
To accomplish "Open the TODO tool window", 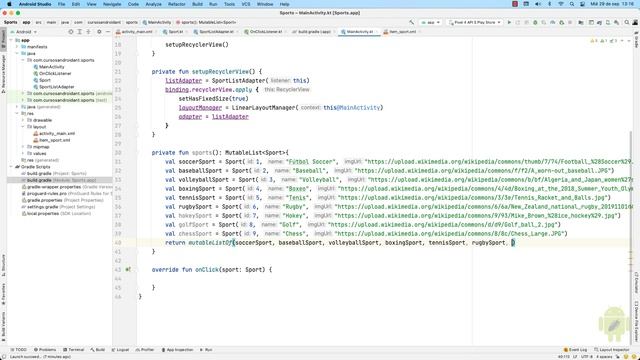I will click(x=19, y=350).
